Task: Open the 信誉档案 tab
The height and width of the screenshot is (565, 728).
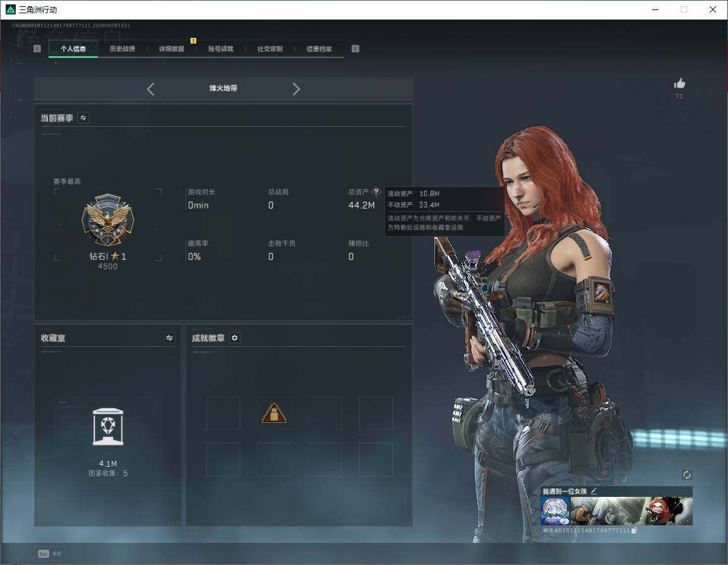Action: coord(319,49)
